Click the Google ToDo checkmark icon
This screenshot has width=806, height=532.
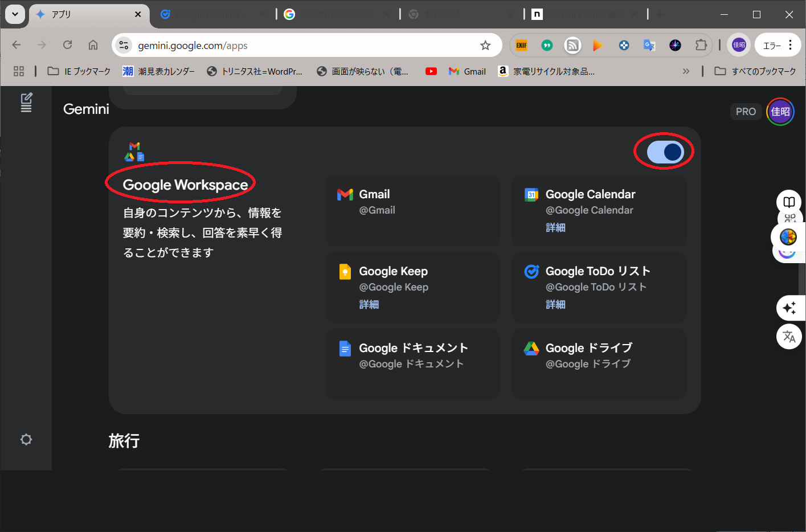coord(531,272)
